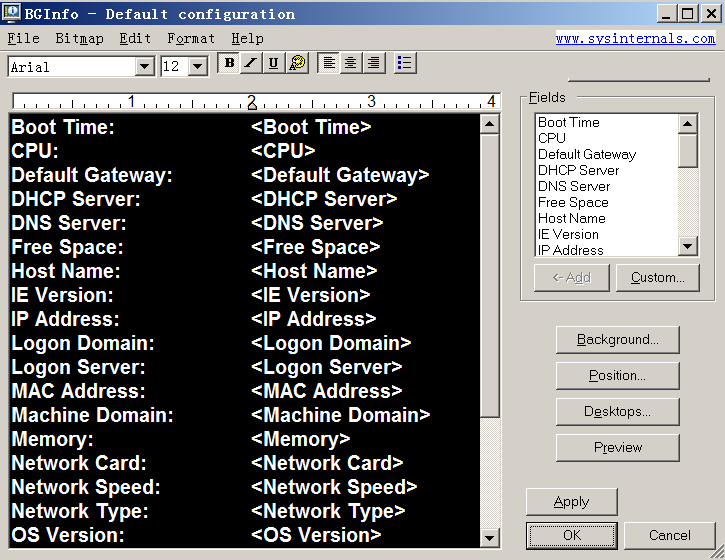This screenshot has height=560, width=725.
Task: Open the font color picker icon
Action: pyautogui.click(x=297, y=63)
